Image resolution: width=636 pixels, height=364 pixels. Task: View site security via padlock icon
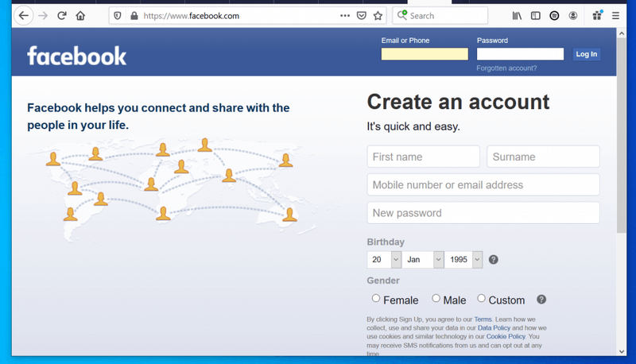(134, 16)
